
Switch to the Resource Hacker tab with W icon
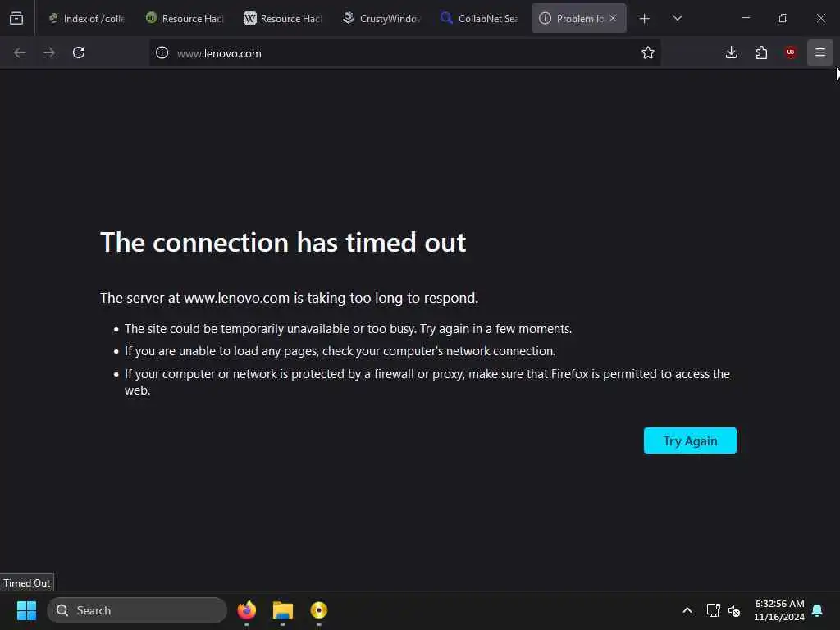(282, 18)
